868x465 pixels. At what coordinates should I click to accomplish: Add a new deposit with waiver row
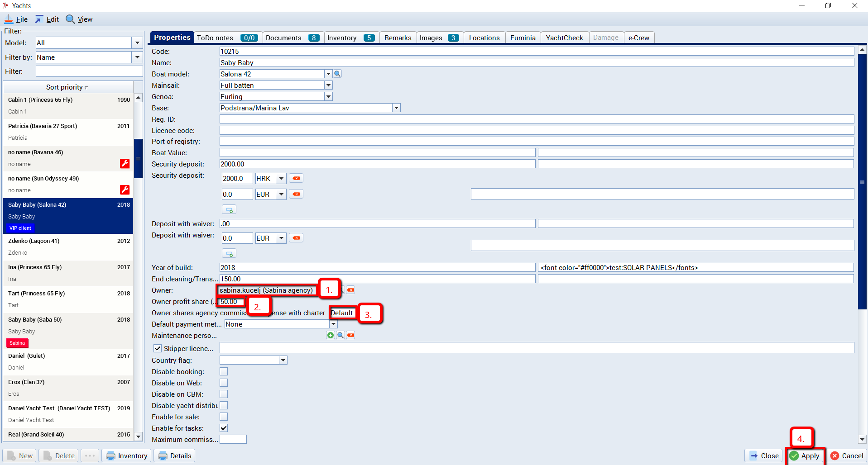(x=229, y=254)
